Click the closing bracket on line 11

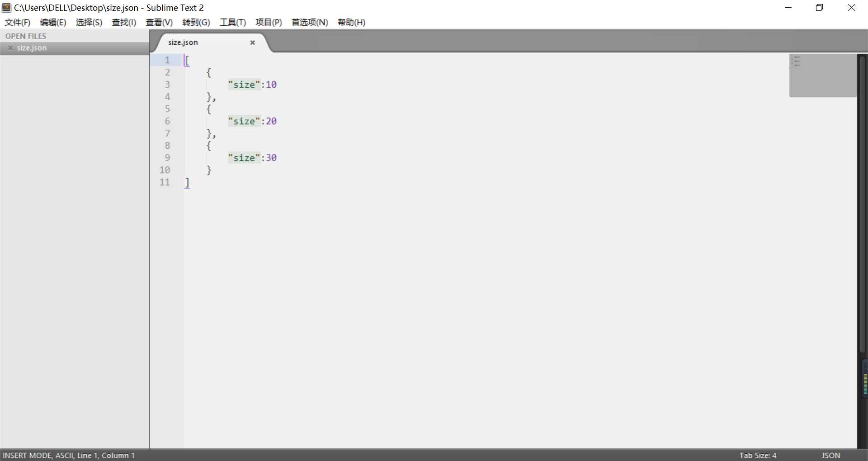pyautogui.click(x=187, y=182)
